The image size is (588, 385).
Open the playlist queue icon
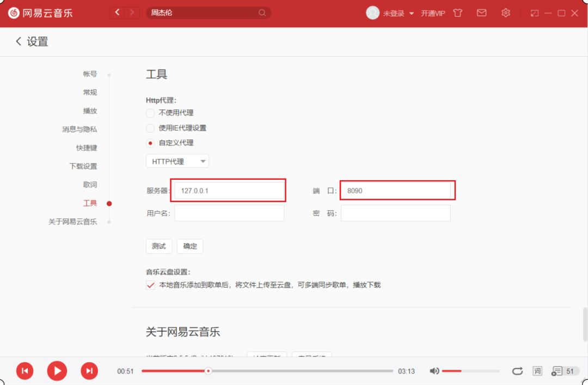[x=556, y=371]
